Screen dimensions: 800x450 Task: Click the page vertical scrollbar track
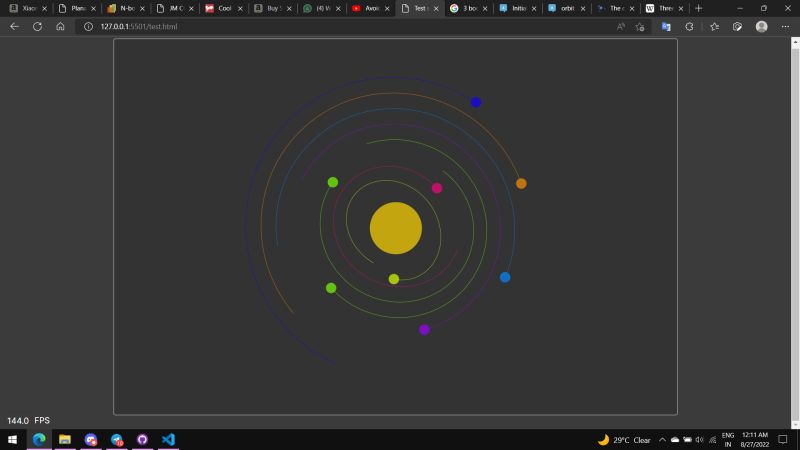click(795, 233)
